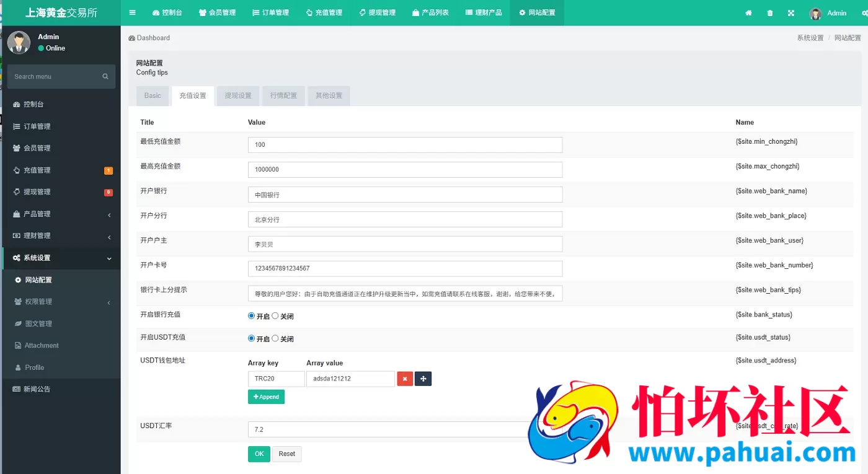Click the home icon in top bar

[x=748, y=13]
